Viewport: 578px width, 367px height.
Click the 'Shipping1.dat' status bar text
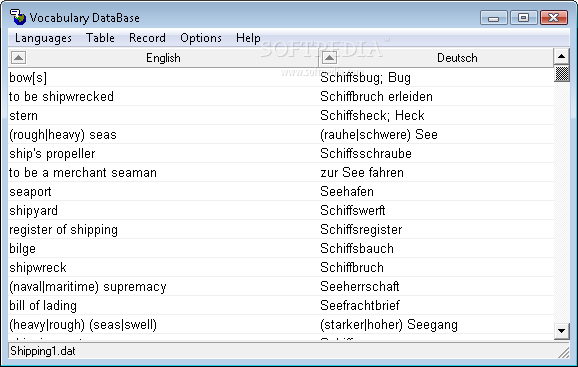pos(43,351)
